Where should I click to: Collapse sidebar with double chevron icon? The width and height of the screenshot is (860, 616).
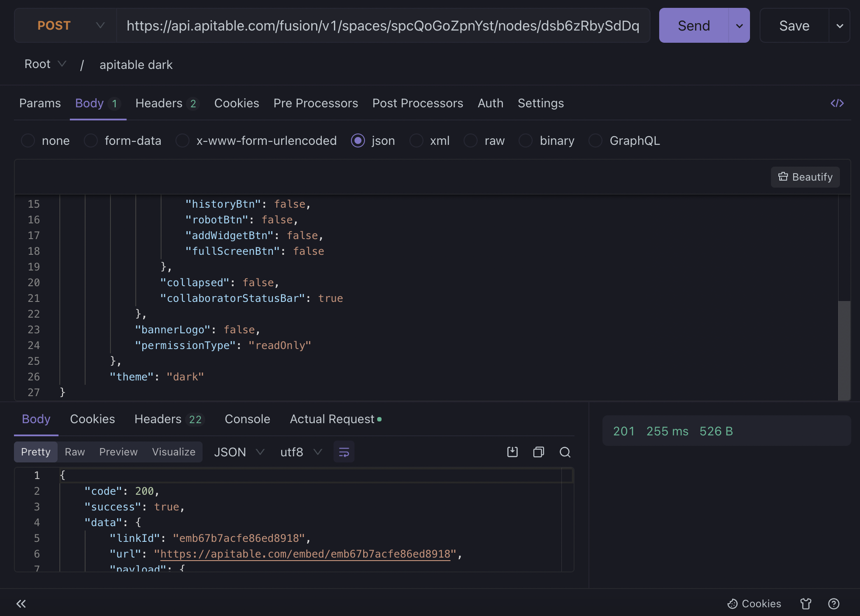[x=21, y=604]
